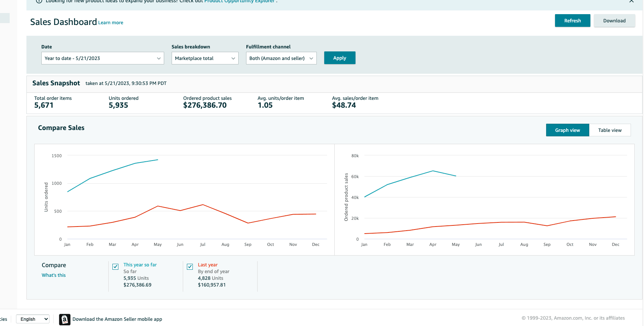Click the info icon in banner

pos(39,1)
